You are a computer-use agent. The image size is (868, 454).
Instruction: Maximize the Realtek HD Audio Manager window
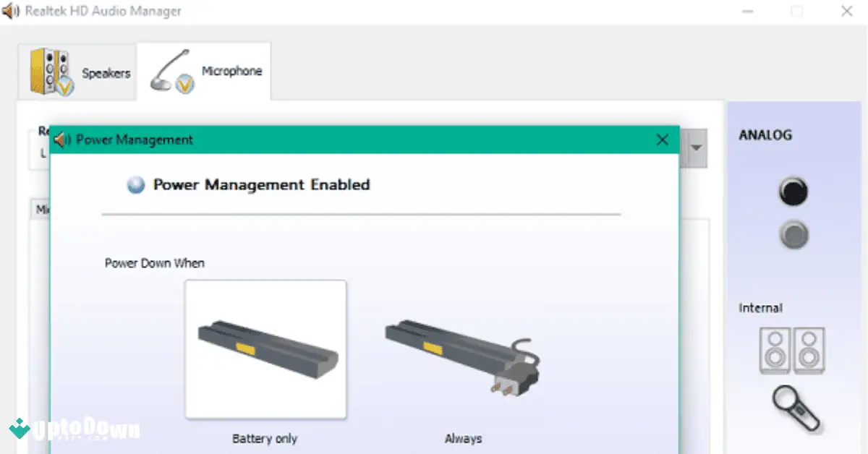click(x=796, y=12)
